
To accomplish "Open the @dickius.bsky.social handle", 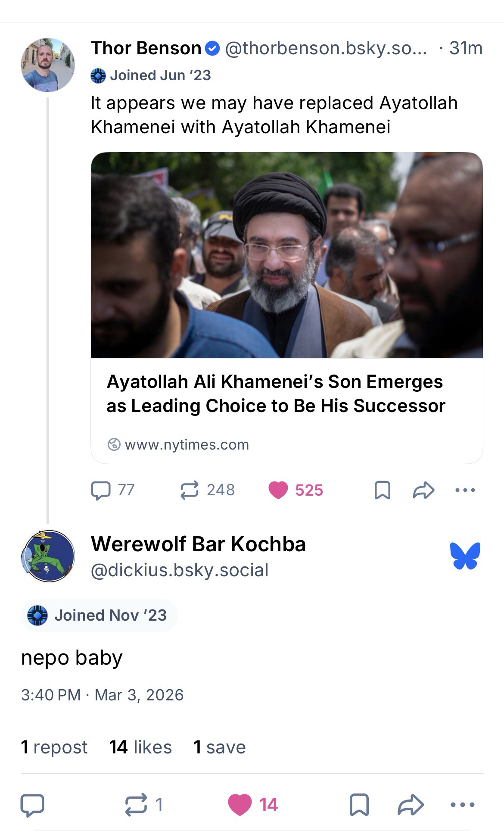I will [180, 570].
